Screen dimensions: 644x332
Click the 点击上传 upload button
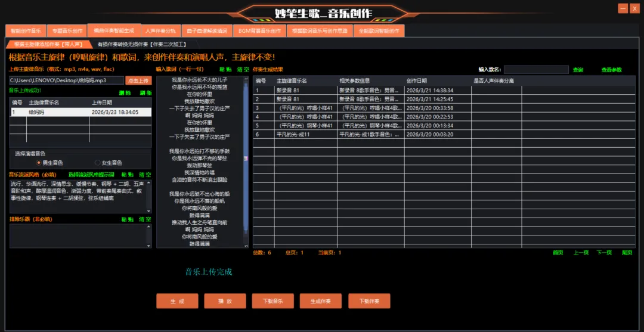point(138,80)
